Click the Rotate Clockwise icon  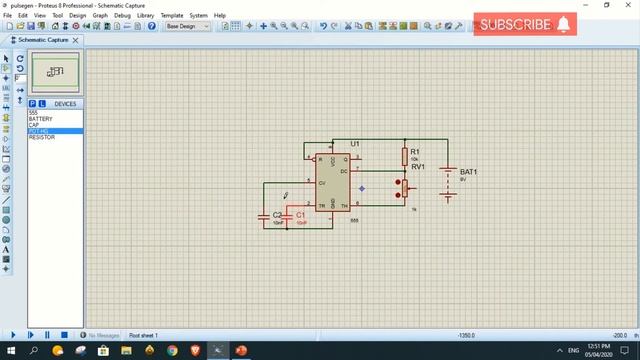(20, 59)
